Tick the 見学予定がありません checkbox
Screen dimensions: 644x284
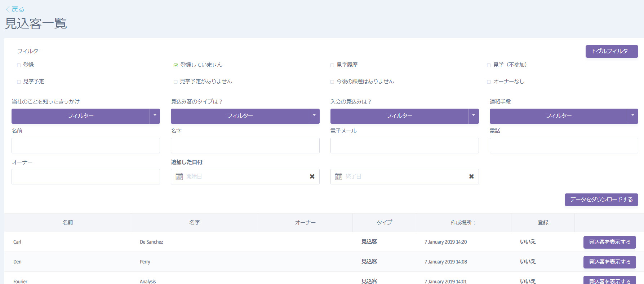tap(176, 82)
